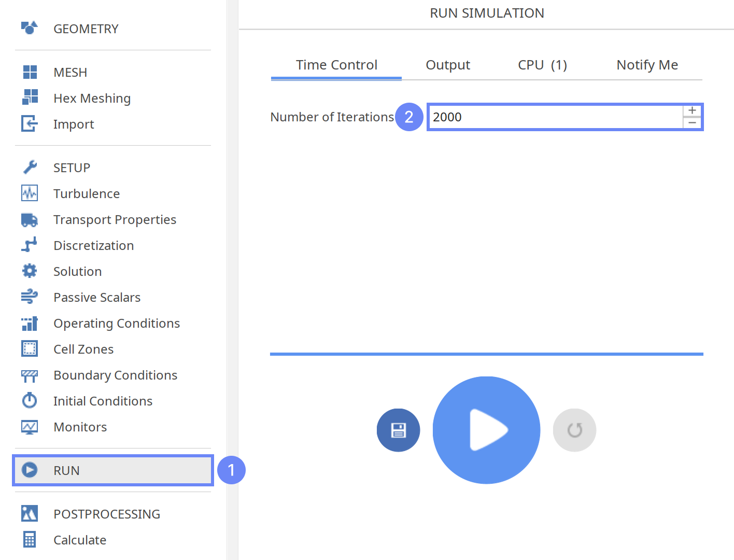Screen dimensions: 734x560
Task: Open the CPU (1) tab
Action: click(542, 65)
